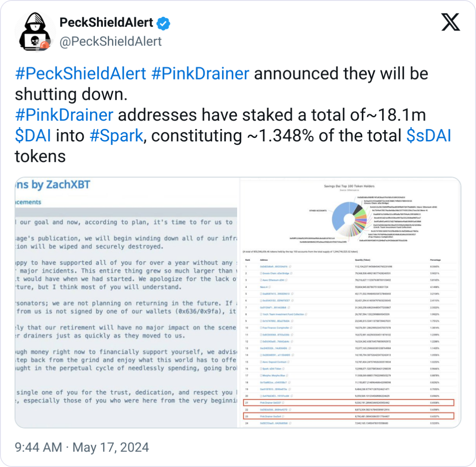Screen dimensions: 476x467
Task: Open the Frax Finance: Comptroller address link
Action: 276,328
